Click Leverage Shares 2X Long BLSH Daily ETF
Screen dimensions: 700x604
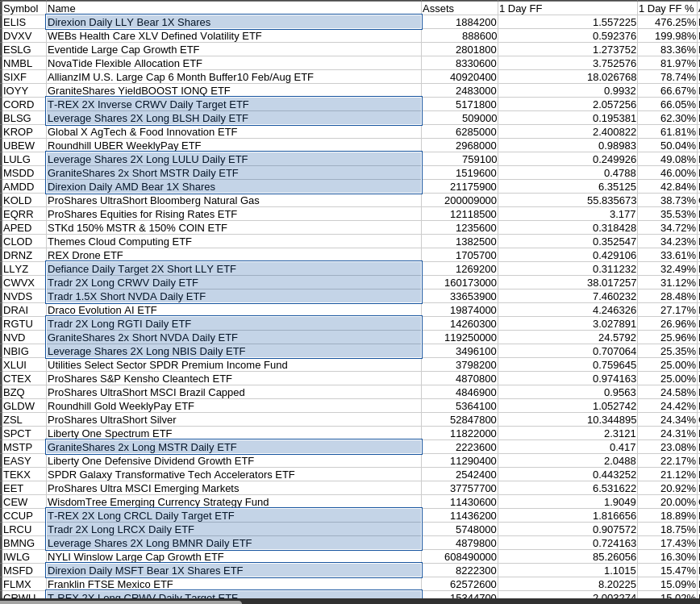click(x=234, y=119)
